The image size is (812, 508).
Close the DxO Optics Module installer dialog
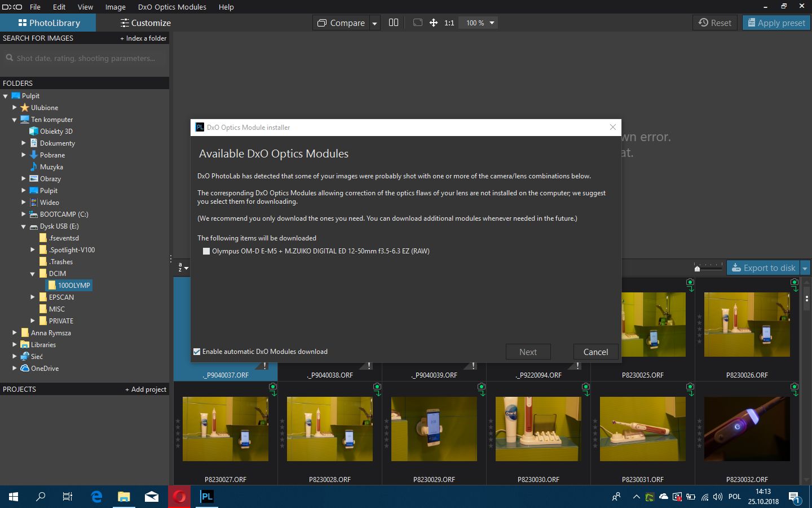point(613,127)
